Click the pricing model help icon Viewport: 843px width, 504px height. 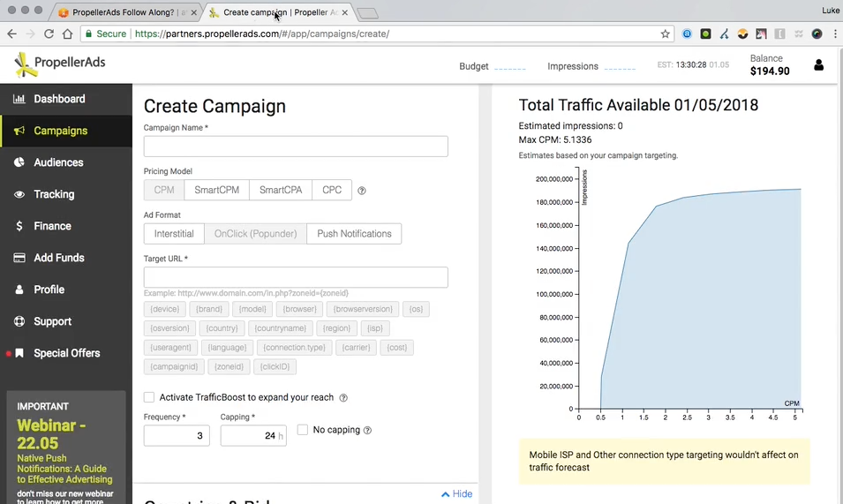coord(362,190)
